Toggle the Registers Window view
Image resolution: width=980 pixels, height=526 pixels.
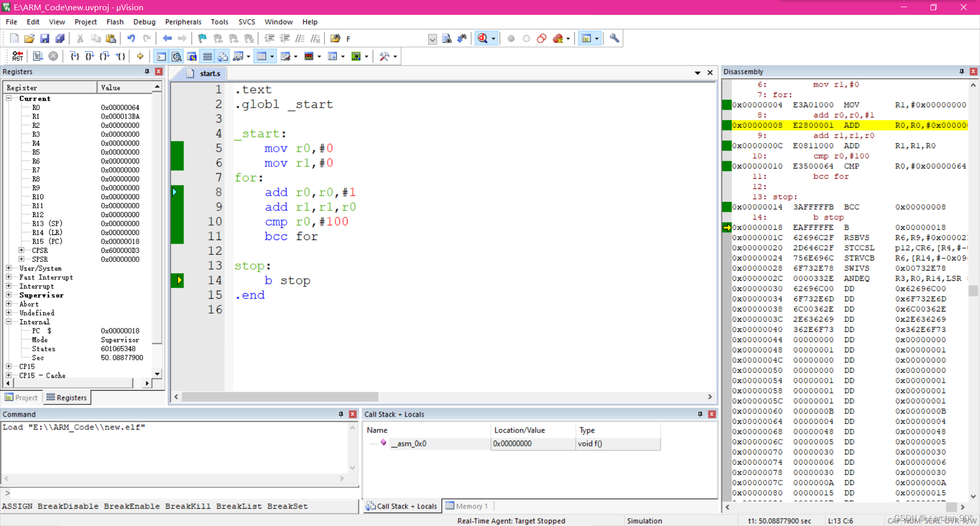(207, 56)
